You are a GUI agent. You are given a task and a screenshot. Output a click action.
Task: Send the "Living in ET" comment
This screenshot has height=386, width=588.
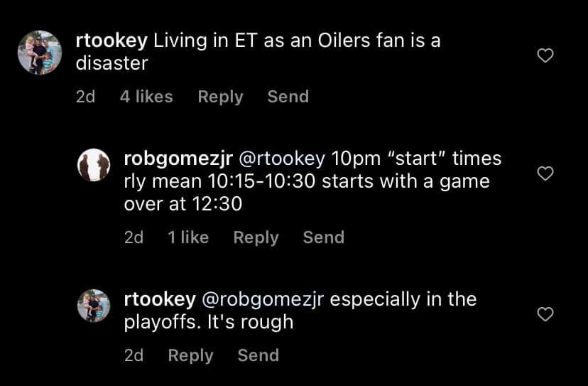click(288, 97)
